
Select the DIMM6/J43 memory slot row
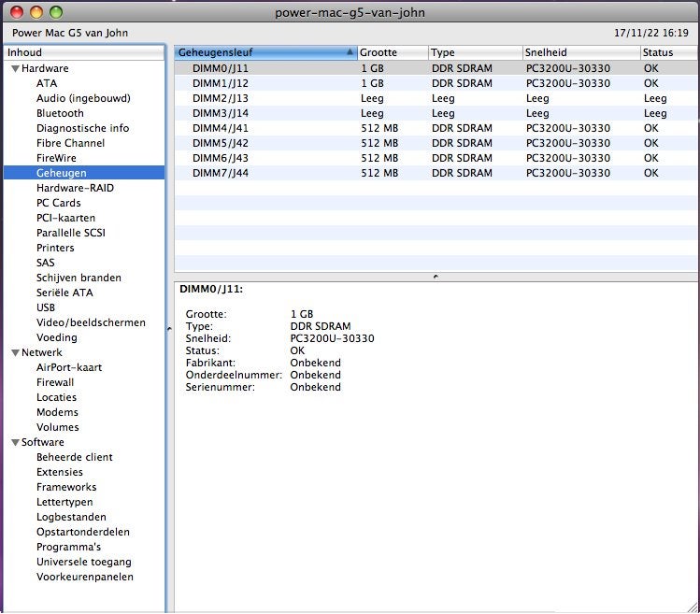point(436,158)
